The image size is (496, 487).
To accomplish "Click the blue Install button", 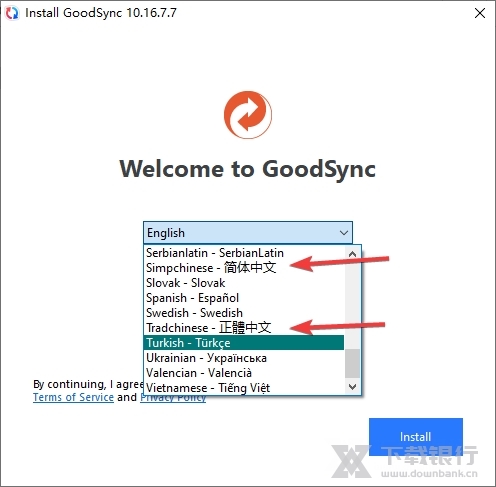I will (416, 437).
